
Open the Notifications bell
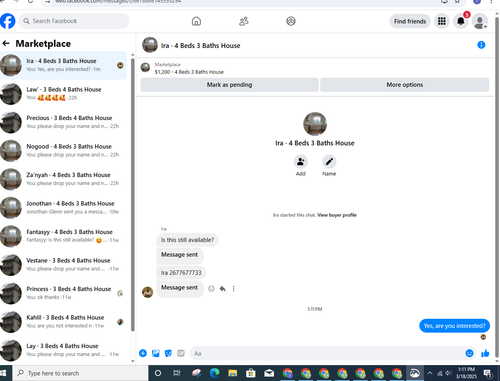click(x=461, y=21)
